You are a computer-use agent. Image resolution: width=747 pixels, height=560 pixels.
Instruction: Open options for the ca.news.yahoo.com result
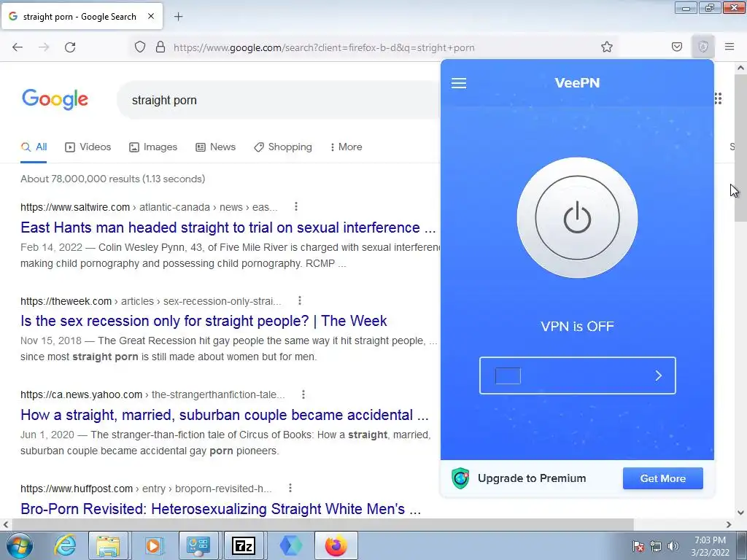click(303, 394)
